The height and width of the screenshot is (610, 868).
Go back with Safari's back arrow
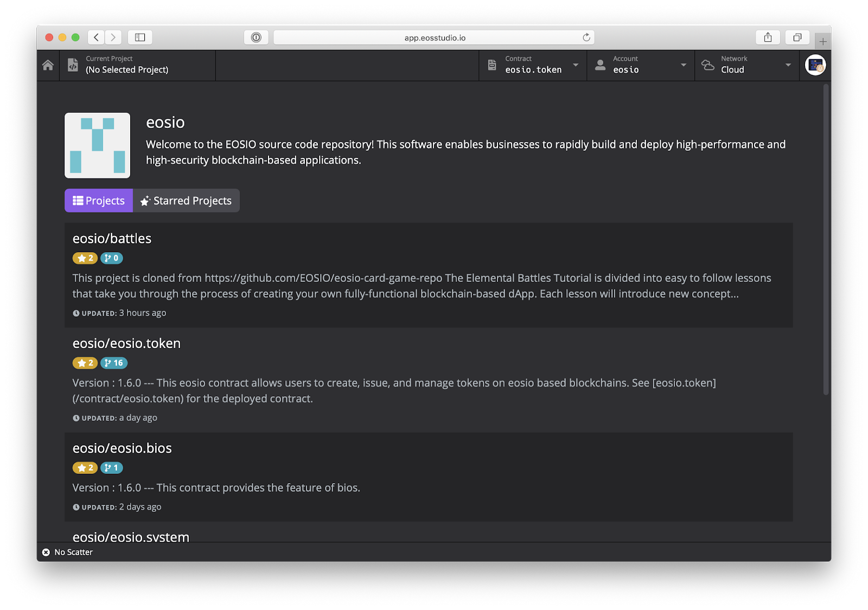coord(96,37)
